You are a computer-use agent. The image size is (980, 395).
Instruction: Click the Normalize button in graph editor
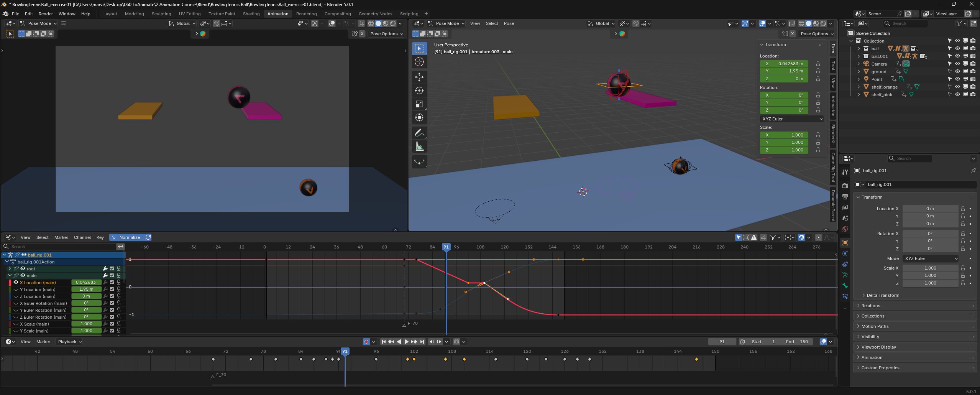[x=126, y=237]
